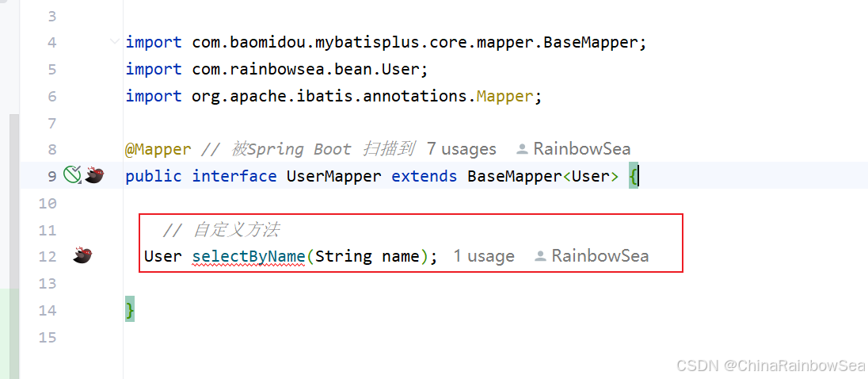This screenshot has height=379, width=868.
Task: Click the 被Spring Boot 扫描到 comment
Action: [x=307, y=150]
